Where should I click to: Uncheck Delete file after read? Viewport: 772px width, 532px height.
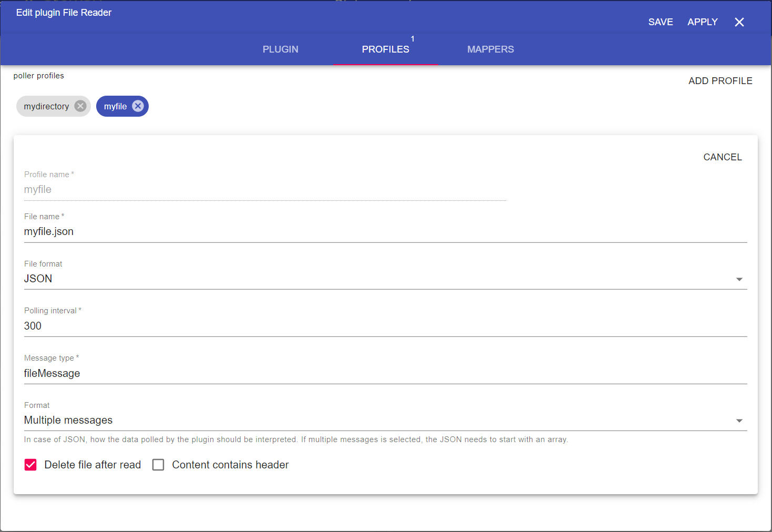[30, 465]
